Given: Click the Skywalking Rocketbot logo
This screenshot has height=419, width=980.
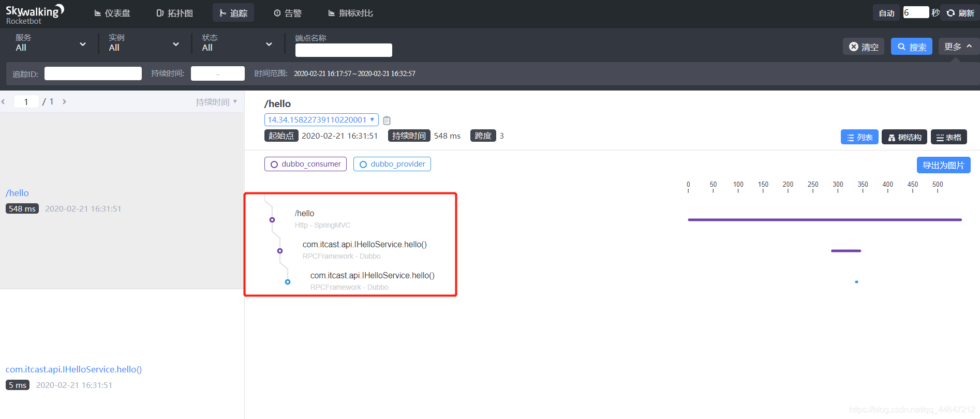Looking at the screenshot, I should 35,14.
